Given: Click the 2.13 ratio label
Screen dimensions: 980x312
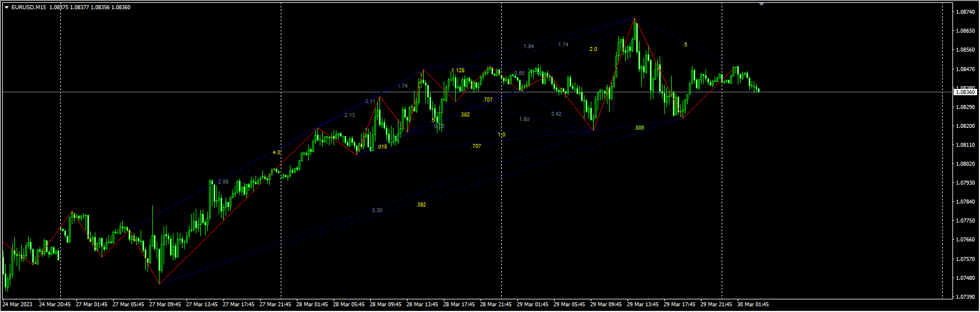Looking at the screenshot, I should click(x=350, y=115).
